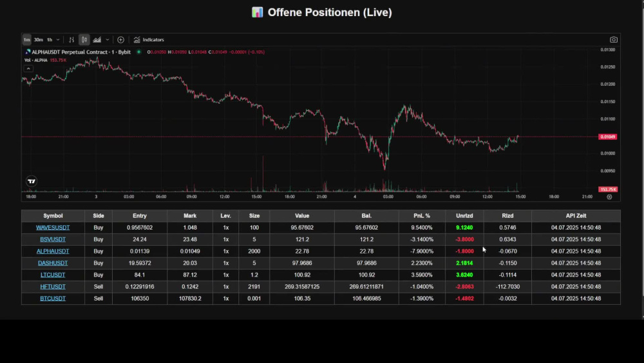Open the chart style dropdown arrow

107,40
